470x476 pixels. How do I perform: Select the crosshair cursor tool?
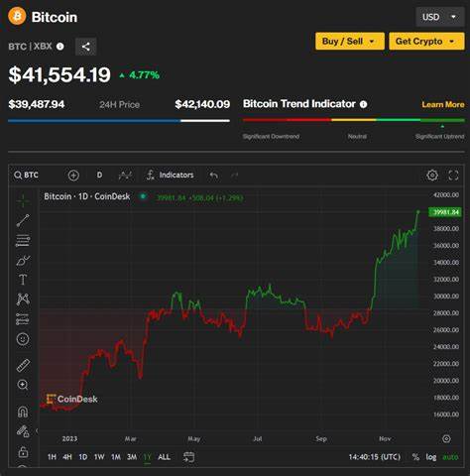(x=23, y=200)
